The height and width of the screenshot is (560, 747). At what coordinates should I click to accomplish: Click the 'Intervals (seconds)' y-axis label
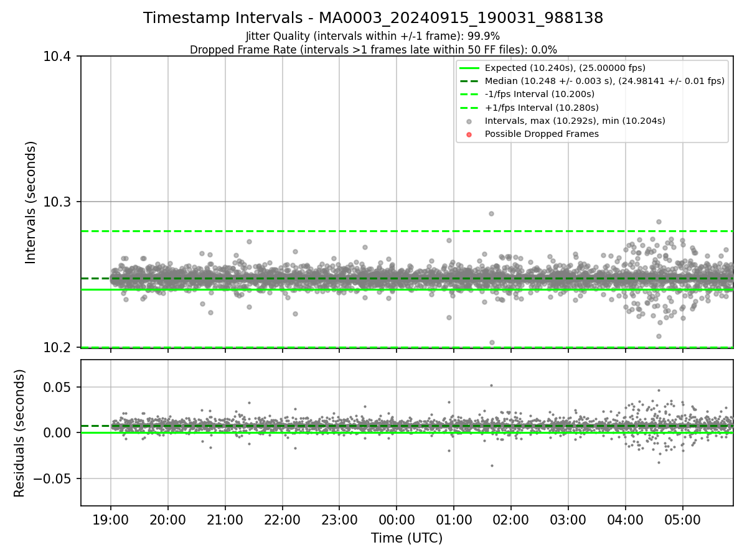point(31,202)
